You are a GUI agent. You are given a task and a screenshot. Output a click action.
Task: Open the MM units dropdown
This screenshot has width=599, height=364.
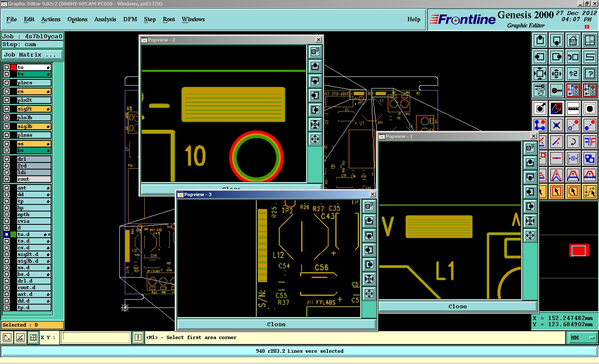pos(582,338)
